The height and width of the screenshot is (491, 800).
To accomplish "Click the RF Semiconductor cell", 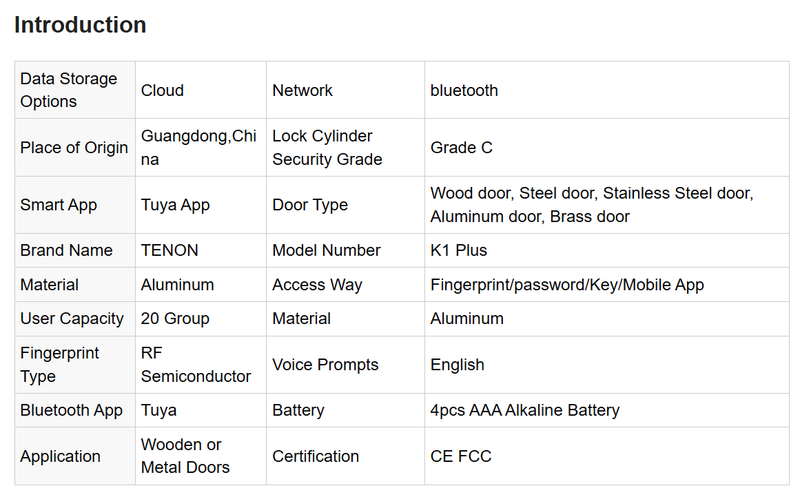I will pyautogui.click(x=196, y=364).
